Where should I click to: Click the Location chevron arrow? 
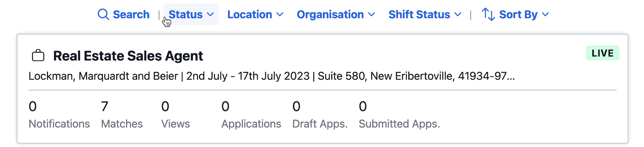point(280,15)
